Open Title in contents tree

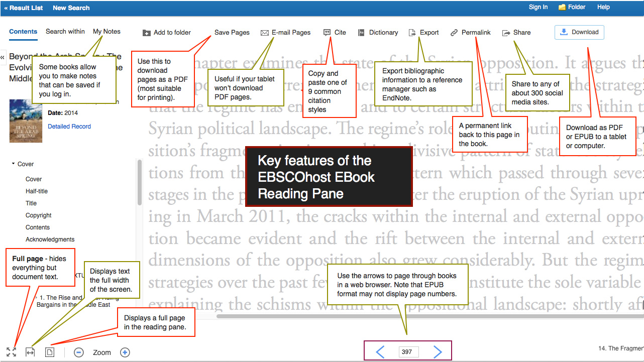click(x=31, y=203)
